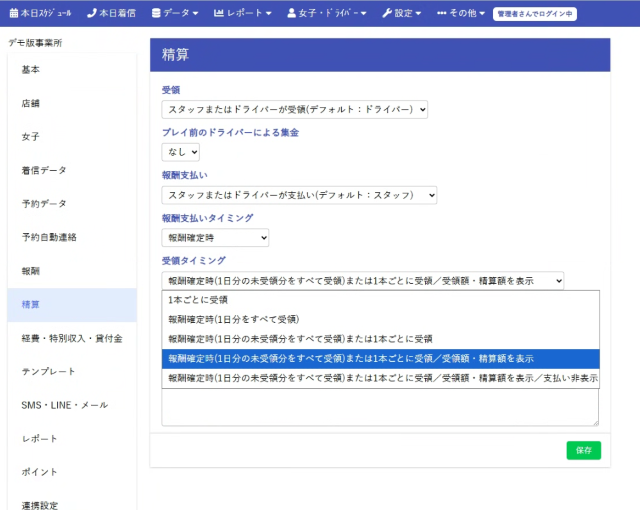Image resolution: width=640 pixels, height=510 pixels.
Task: Click the calendar icon beside 本日スケジュール
Action: pos(14,13)
